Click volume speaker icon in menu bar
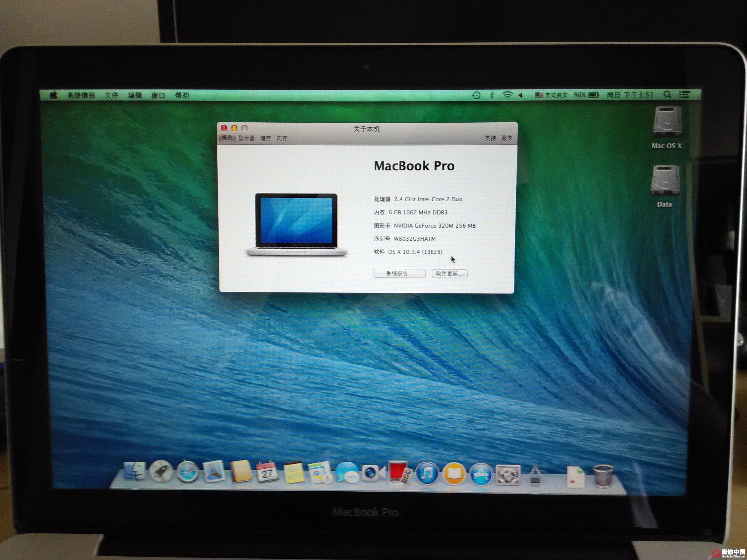 click(x=521, y=95)
